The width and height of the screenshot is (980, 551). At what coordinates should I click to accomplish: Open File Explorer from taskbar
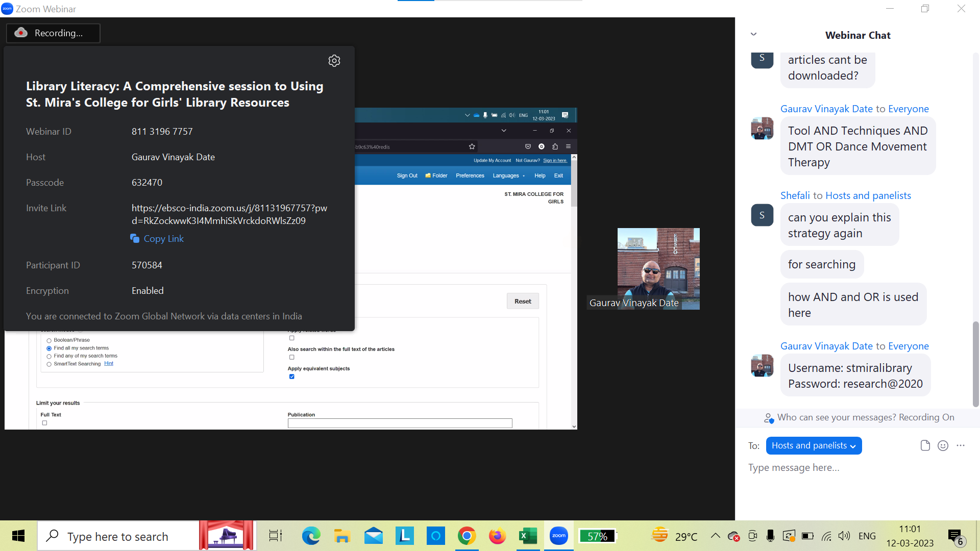(342, 536)
